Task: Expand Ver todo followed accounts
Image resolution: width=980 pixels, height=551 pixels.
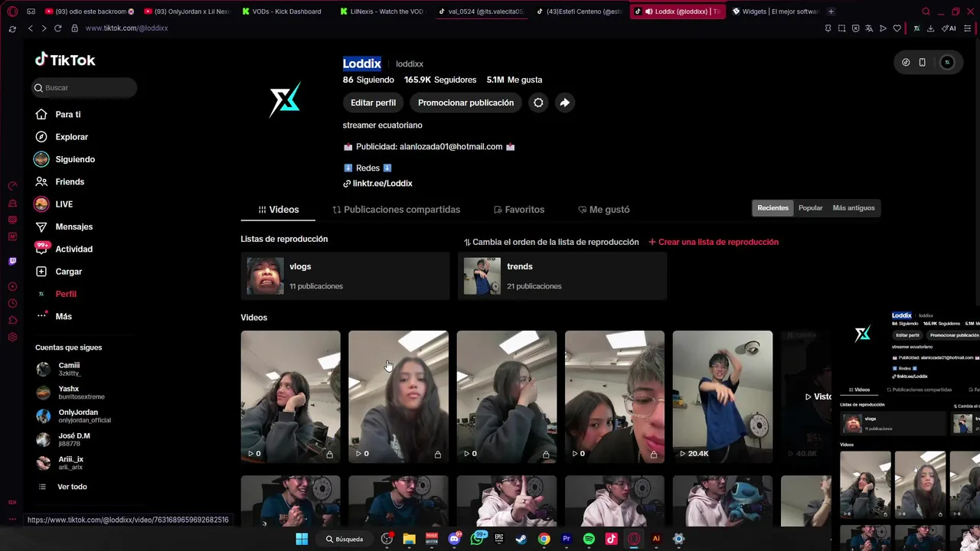Action: tap(63, 487)
